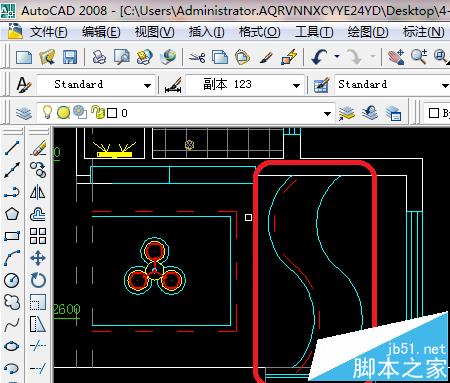Click layer 0 color square

(x=112, y=113)
